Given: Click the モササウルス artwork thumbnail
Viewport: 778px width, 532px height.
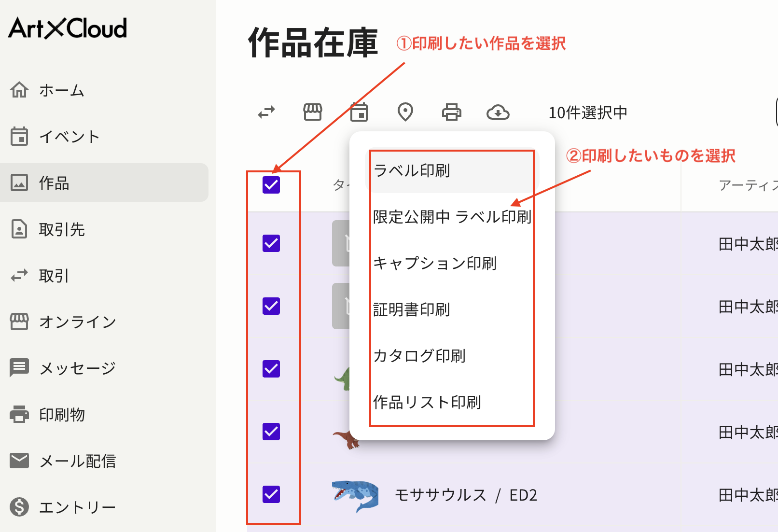Looking at the screenshot, I should tap(354, 494).
